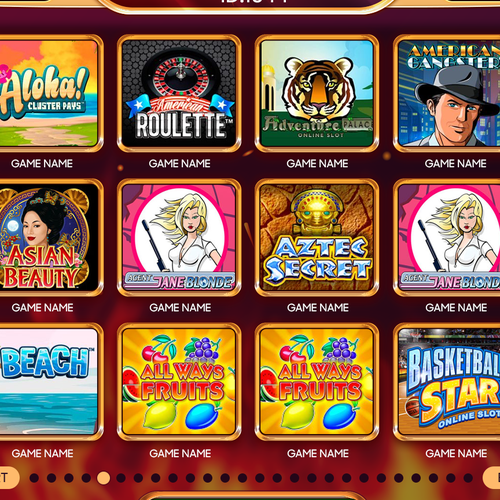Jump to the first pagination dot
Screen dimensions: 500x500
[x=34, y=478]
